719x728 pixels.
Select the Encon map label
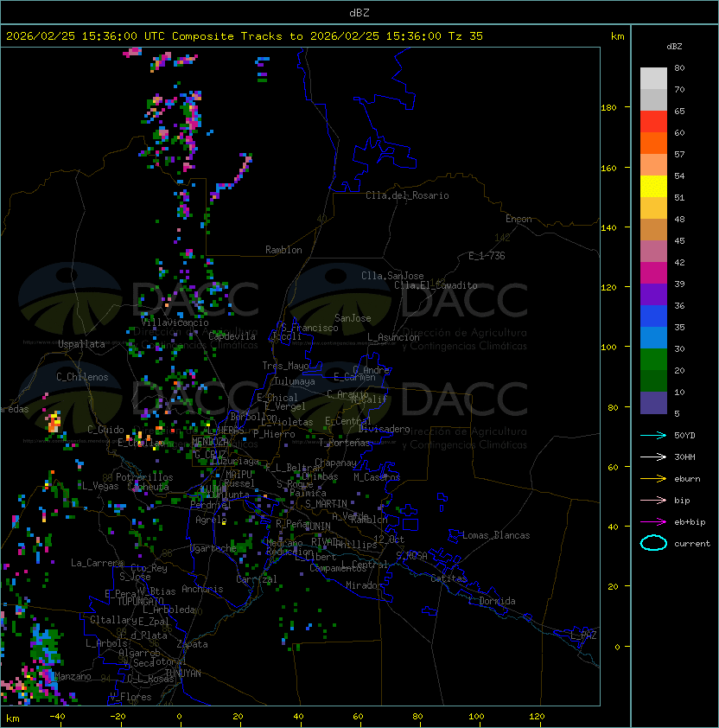(519, 219)
